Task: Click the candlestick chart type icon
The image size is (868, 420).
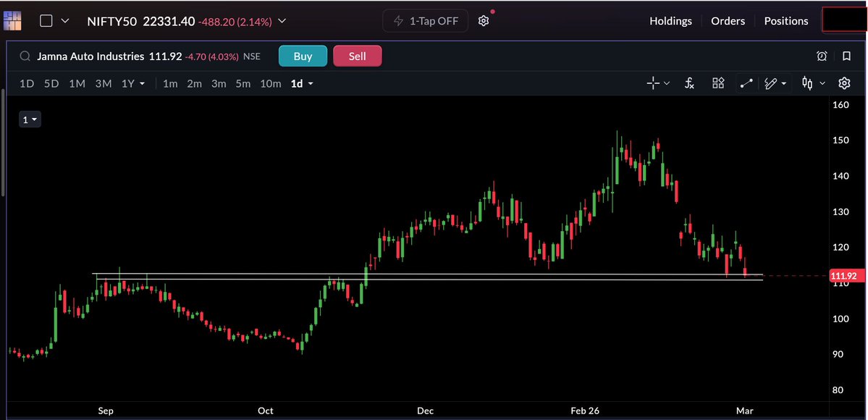Action: (x=808, y=84)
